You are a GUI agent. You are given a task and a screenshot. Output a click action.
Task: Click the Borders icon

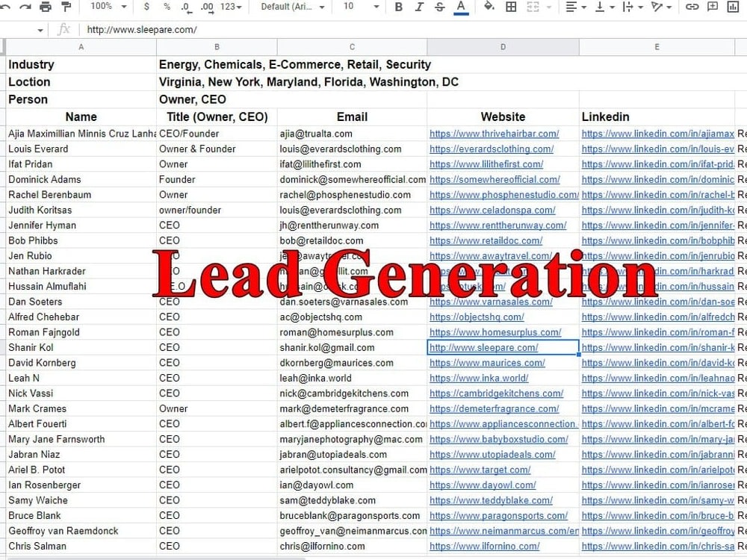pos(512,7)
